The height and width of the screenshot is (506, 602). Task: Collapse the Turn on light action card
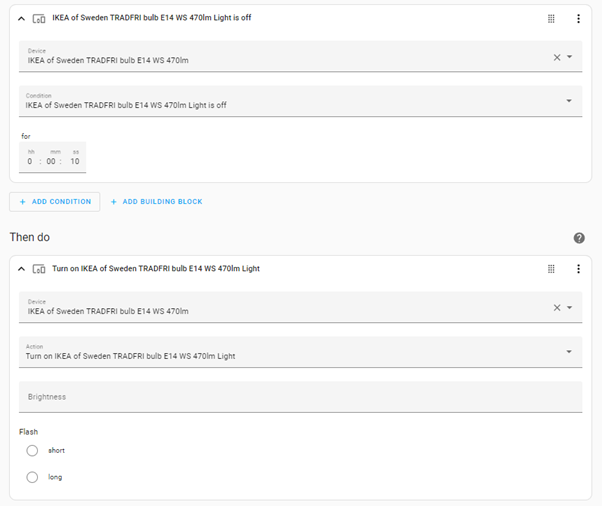[22, 268]
